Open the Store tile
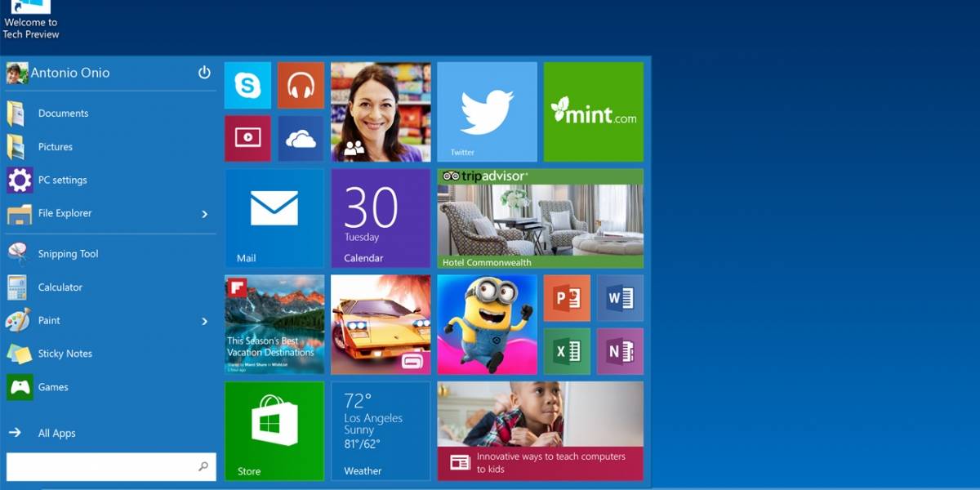This screenshot has height=490, width=980. 274,431
